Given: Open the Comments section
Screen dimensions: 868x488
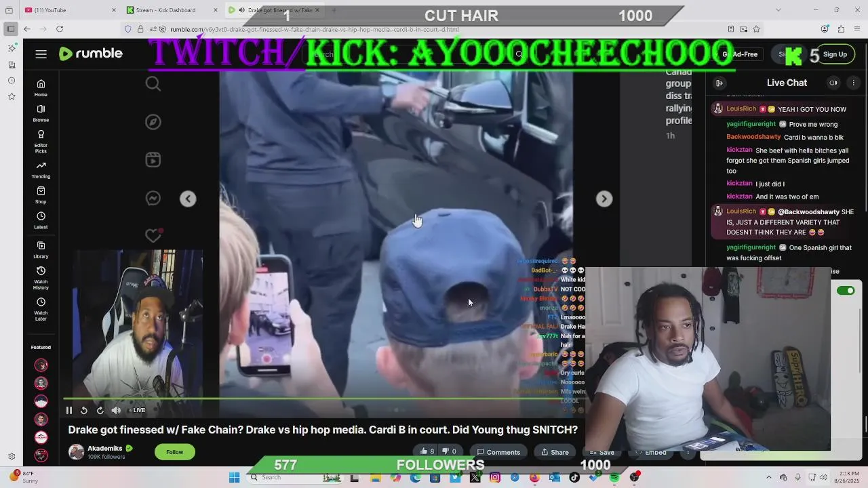Looking at the screenshot, I should tap(498, 452).
